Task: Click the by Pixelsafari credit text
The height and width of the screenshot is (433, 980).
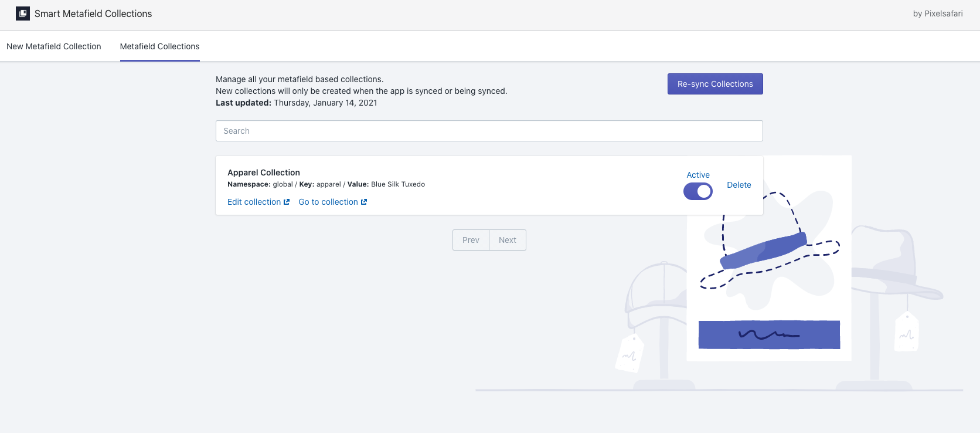Action: coord(937,13)
